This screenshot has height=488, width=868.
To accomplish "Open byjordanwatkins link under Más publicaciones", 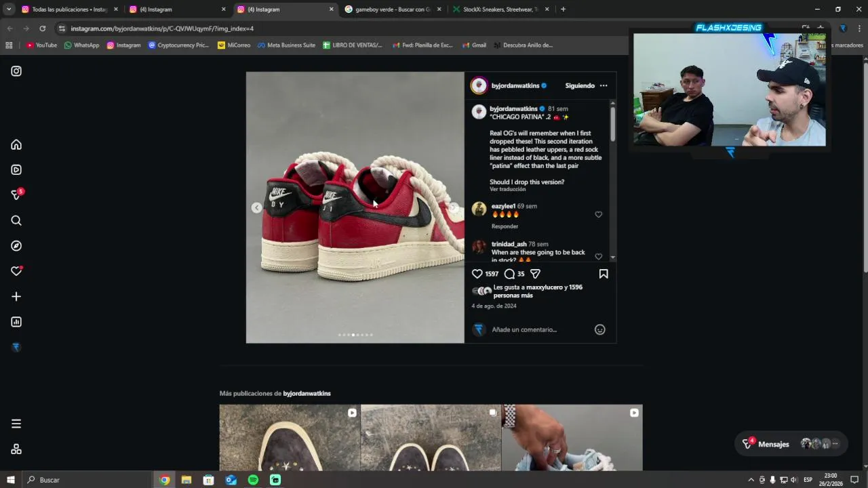I will (307, 393).
